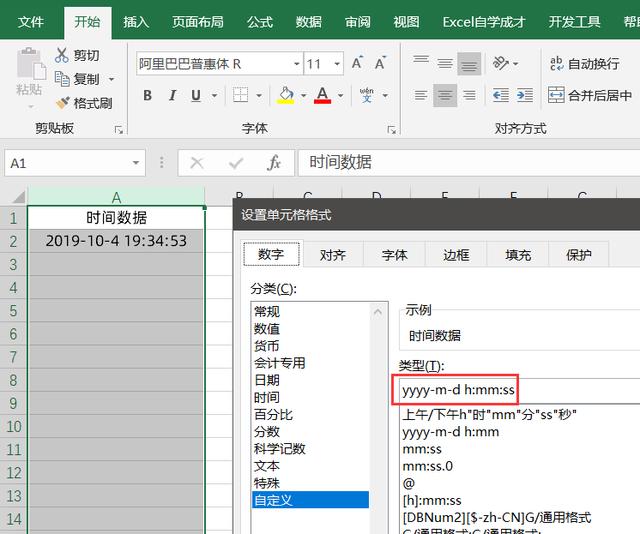This screenshot has height=534, width=640.
Task: Open the font name dropdown
Action: pyautogui.click(x=297, y=64)
